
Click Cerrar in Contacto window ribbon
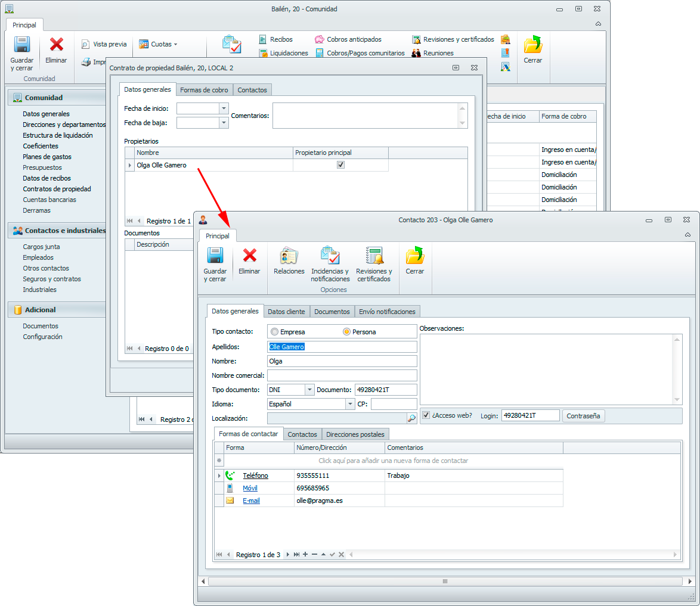[x=415, y=261]
